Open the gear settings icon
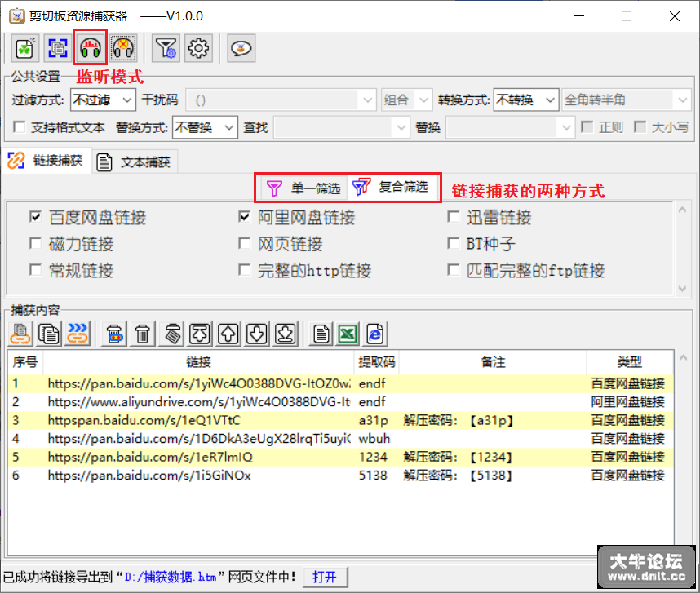The width and height of the screenshot is (700, 593). 198,48
